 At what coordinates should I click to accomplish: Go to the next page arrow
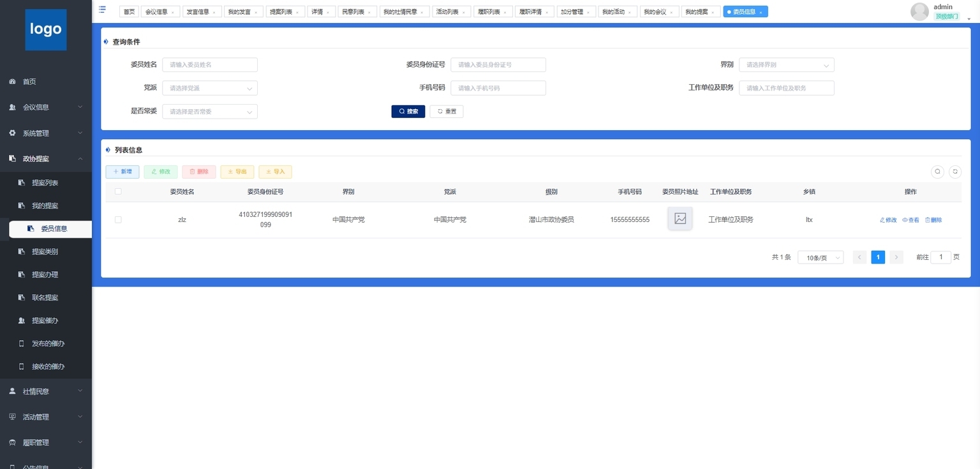click(896, 257)
